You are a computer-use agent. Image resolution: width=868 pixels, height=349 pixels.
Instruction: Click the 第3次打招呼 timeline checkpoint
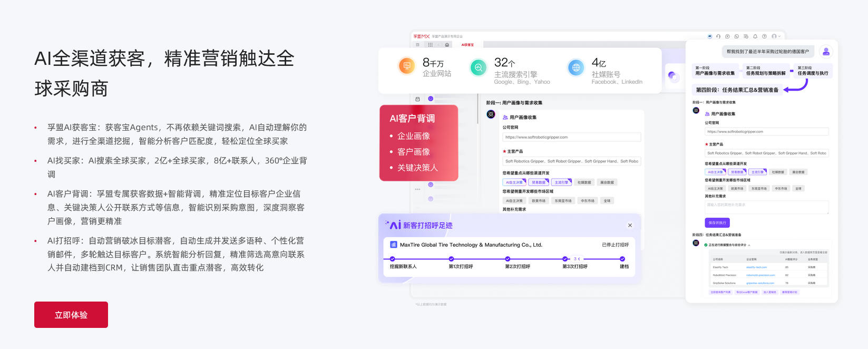[x=565, y=259]
